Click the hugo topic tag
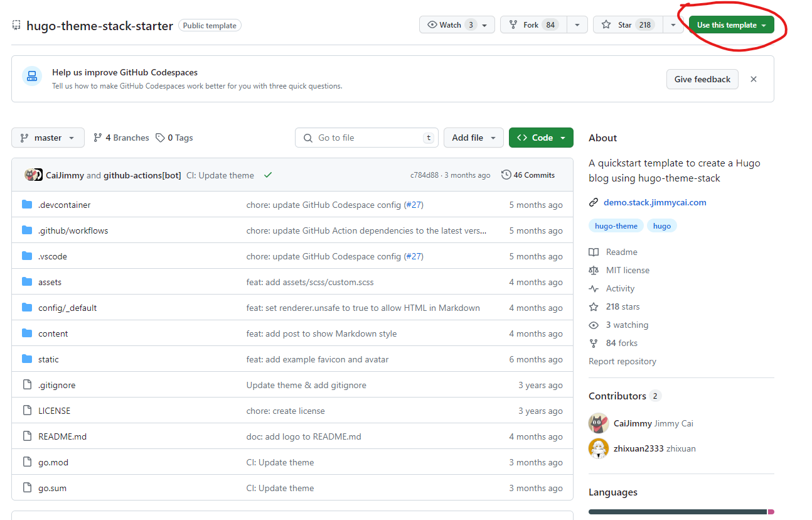This screenshot has height=520, width=812. [x=662, y=225]
